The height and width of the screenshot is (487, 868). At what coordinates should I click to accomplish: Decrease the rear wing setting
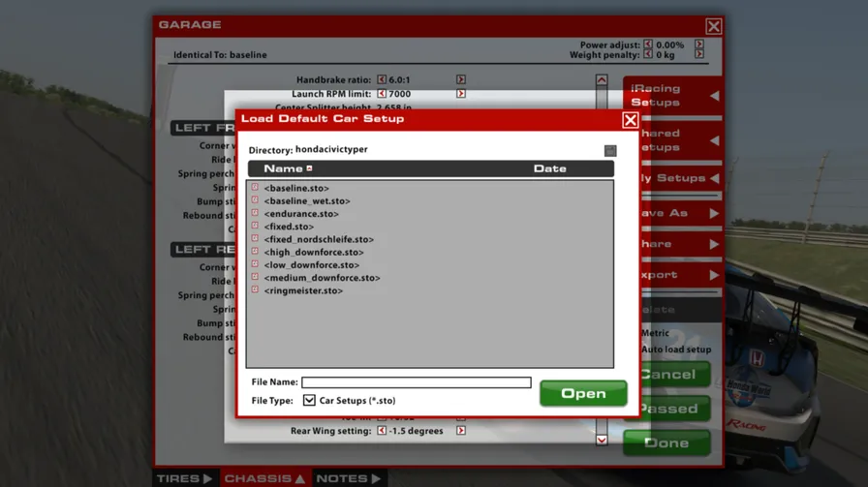pos(382,431)
